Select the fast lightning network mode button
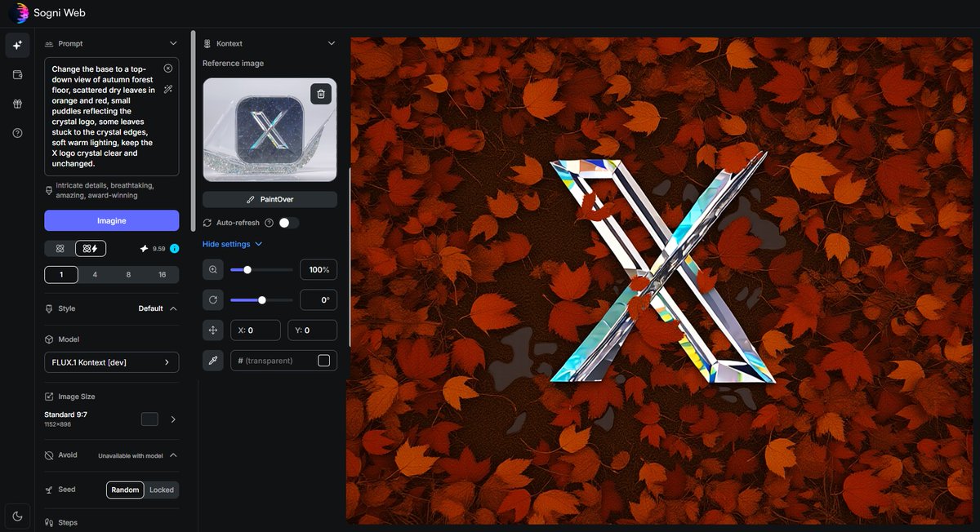The height and width of the screenshot is (532, 980). 90,248
